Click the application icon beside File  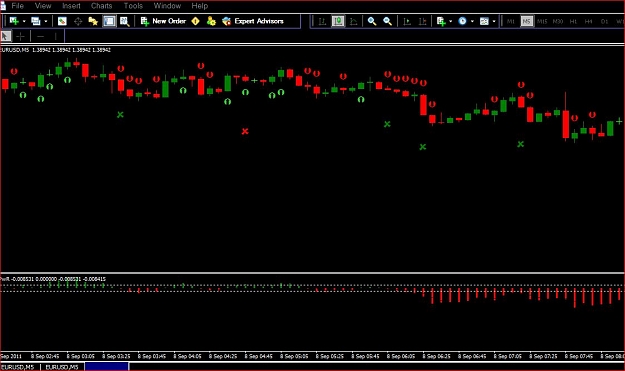(3, 6)
